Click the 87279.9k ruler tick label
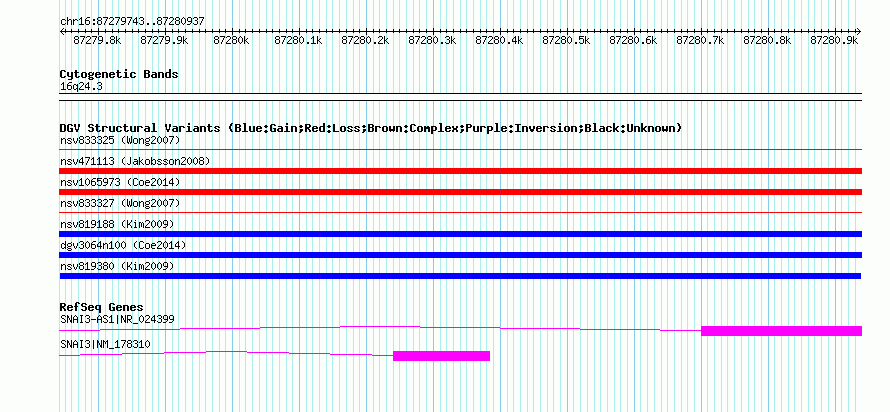This screenshot has height=412, width=890. [164, 40]
